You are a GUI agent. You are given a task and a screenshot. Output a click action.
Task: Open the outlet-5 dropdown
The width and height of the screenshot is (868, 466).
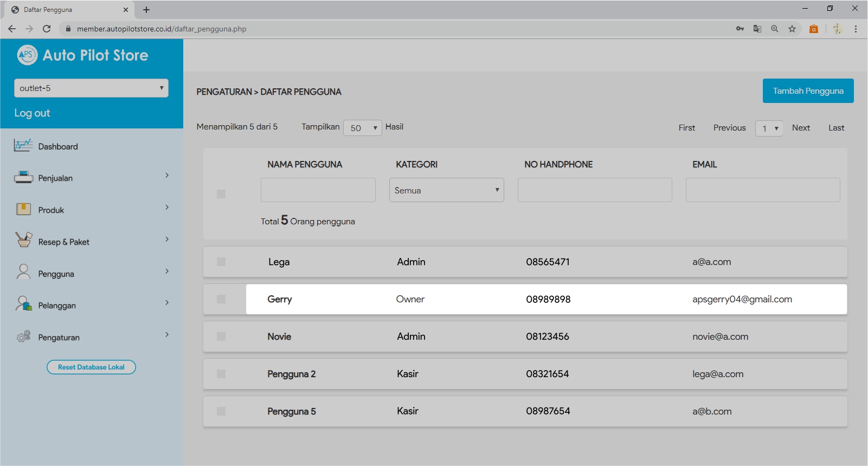[x=91, y=88]
